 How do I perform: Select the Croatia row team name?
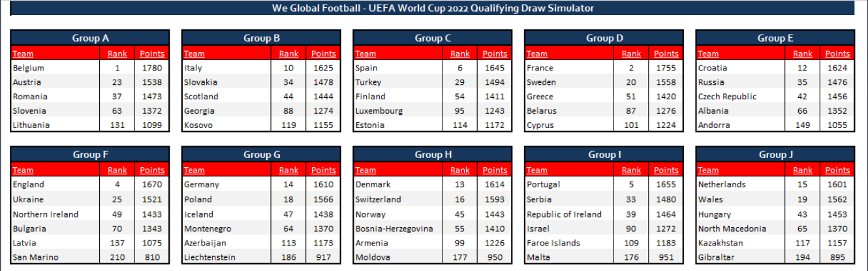(713, 68)
